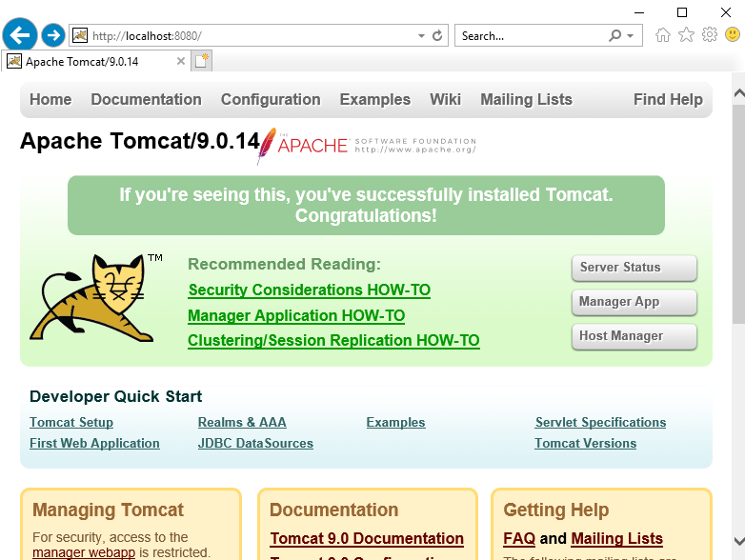Open Examples in the top navigation bar
This screenshot has width=745, height=560.
click(374, 99)
